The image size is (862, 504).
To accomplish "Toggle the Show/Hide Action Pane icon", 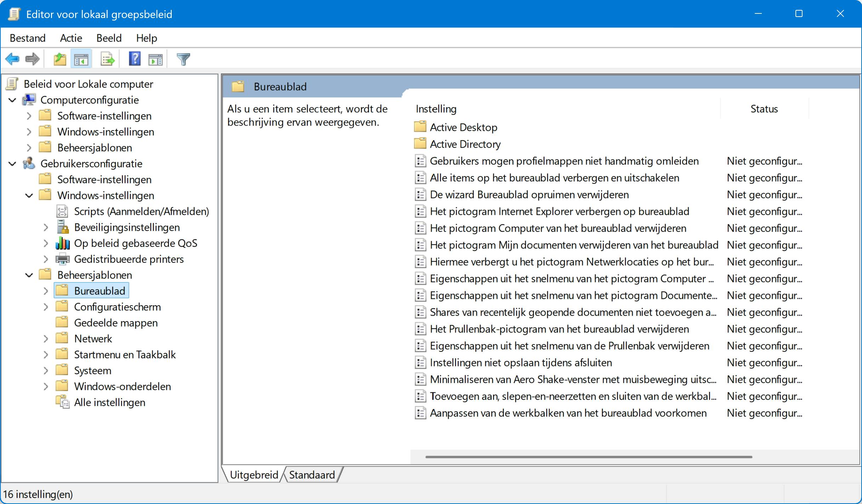I will 155,59.
